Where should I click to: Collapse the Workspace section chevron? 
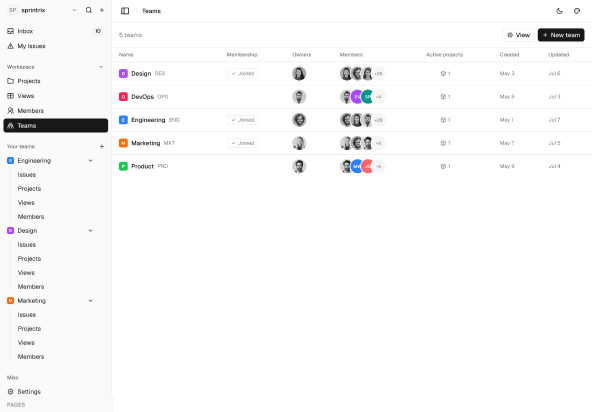[101, 67]
